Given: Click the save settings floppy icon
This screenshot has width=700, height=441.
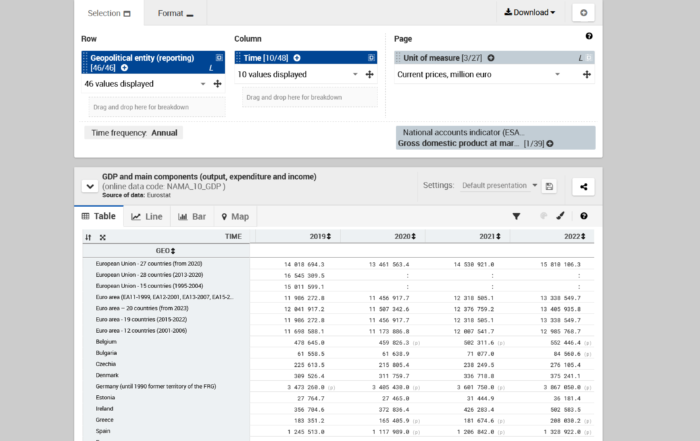Looking at the screenshot, I should click(550, 186).
